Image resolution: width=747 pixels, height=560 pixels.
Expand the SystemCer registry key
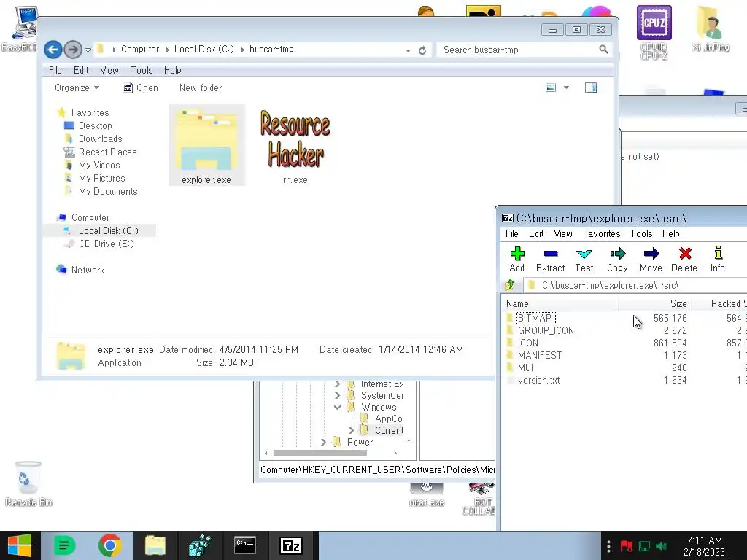337,395
